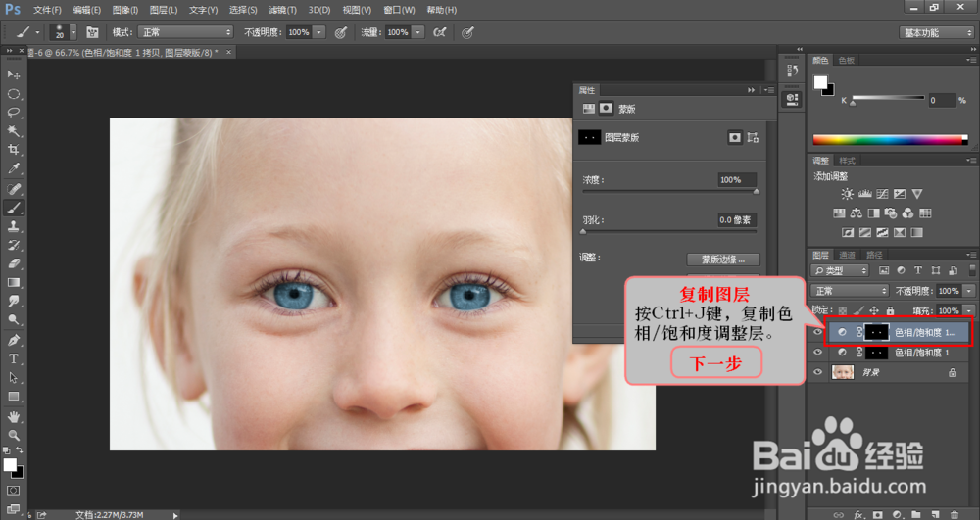Screen dimensions: 980x520
Task: Click the color spectrum ramp
Action: click(890, 140)
